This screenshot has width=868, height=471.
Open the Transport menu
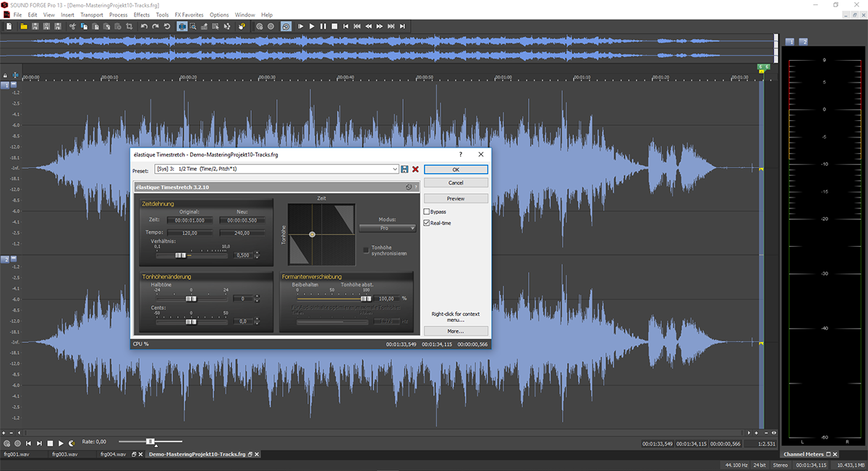click(91, 14)
